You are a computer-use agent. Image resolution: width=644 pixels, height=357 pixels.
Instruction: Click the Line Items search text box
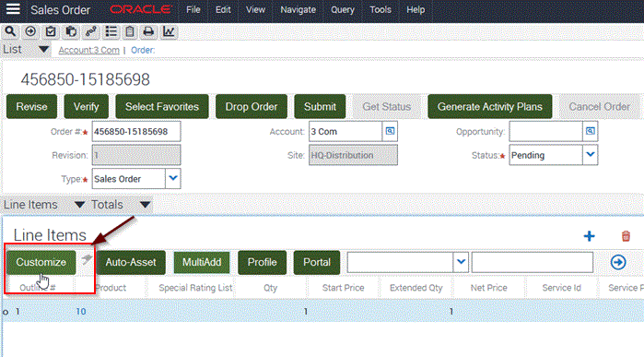pyautogui.click(x=533, y=262)
